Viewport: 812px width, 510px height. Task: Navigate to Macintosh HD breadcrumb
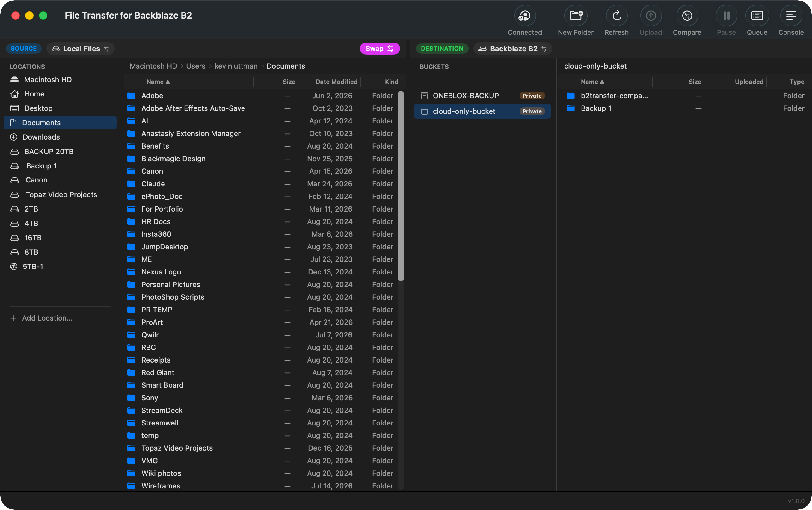(x=153, y=66)
